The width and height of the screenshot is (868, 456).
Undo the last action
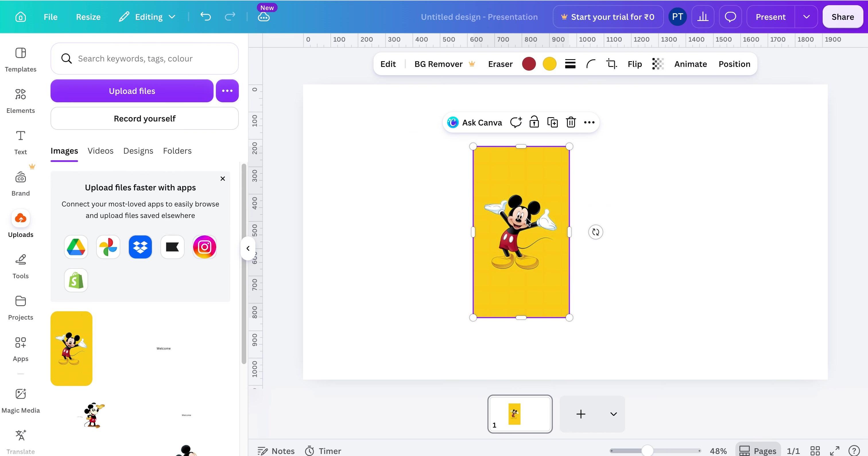click(206, 17)
